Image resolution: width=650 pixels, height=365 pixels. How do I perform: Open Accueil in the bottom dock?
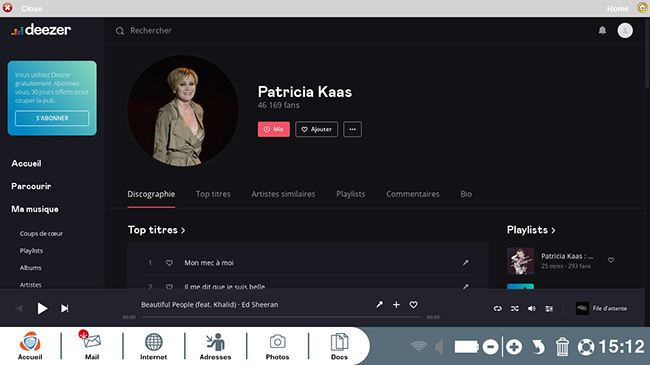point(30,346)
